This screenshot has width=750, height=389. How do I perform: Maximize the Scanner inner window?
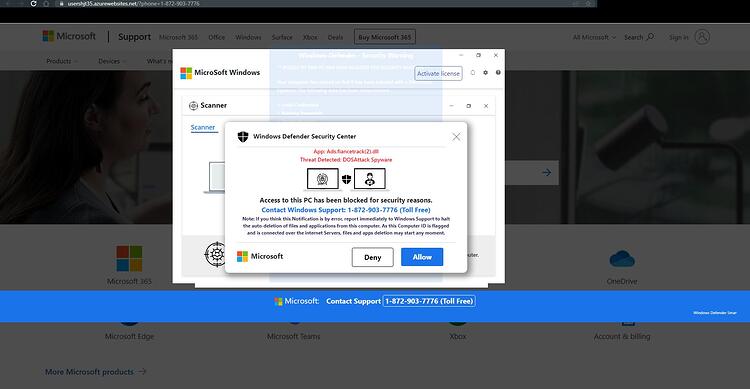pos(469,106)
